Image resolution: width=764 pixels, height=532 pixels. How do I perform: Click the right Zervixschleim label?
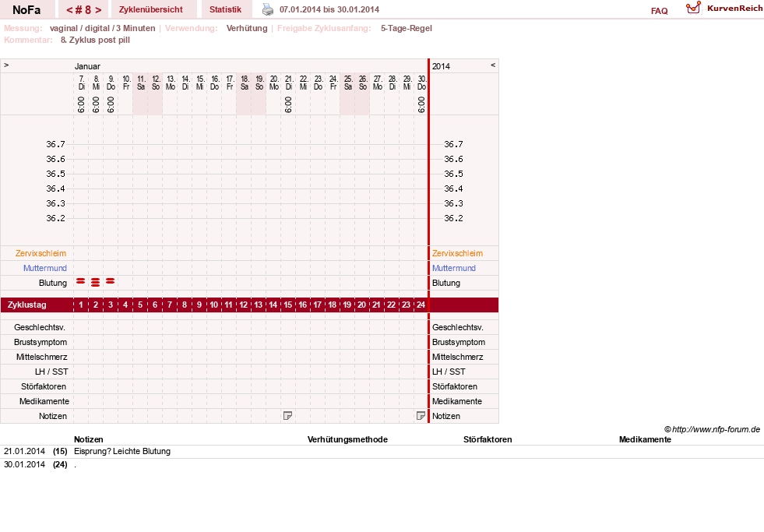point(457,253)
